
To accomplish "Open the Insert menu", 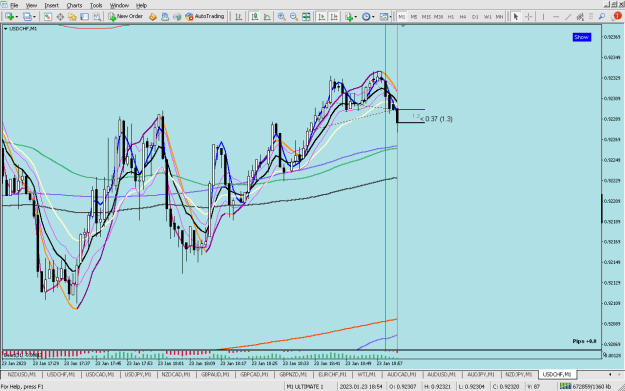I will [51, 5].
